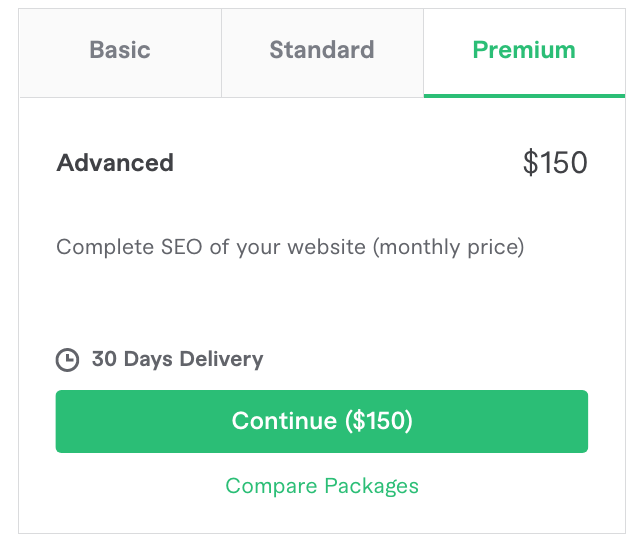Click the clock icon beside delivery time
635x545 pixels.
(x=67, y=360)
